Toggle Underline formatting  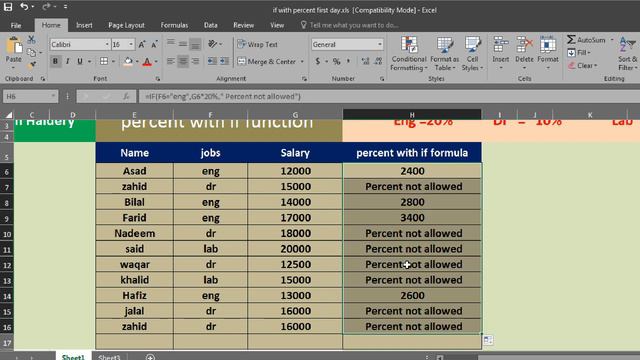(80, 61)
